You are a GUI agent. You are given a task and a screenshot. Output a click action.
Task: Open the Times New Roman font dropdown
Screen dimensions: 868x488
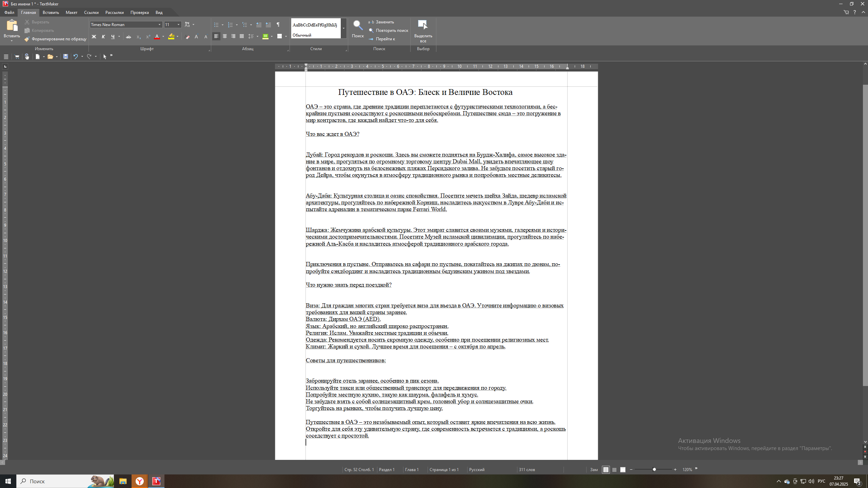click(x=159, y=25)
